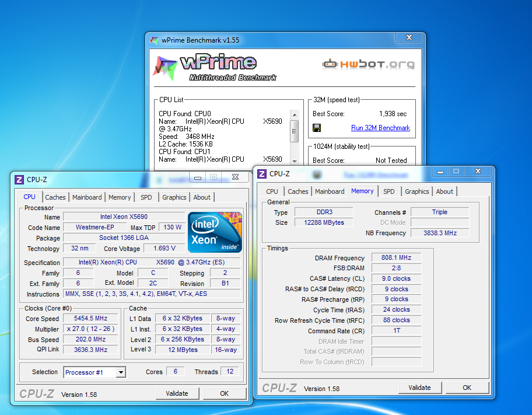This screenshot has height=415, width=532.
Task: Click the Package value Socket 1366 LGA
Action: pyautogui.click(x=124, y=238)
